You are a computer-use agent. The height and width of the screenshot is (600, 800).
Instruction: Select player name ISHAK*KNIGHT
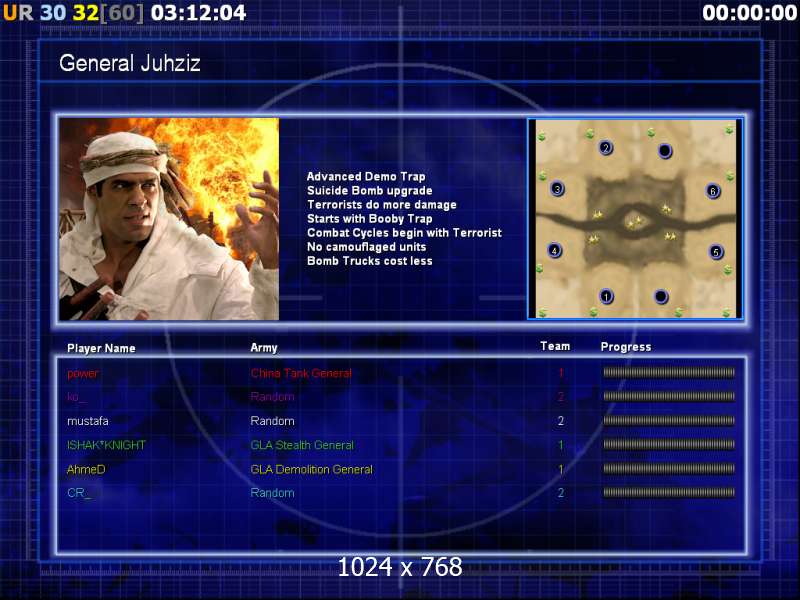click(x=106, y=445)
